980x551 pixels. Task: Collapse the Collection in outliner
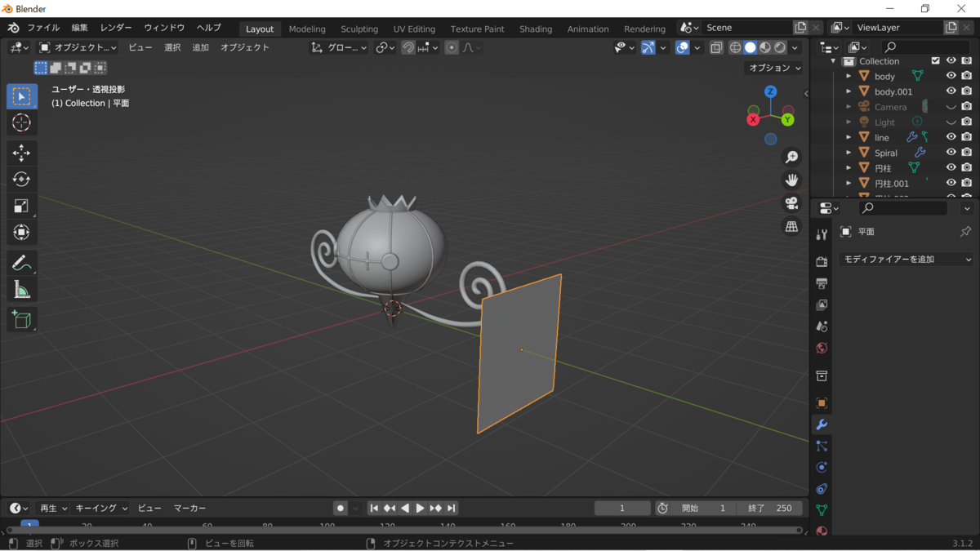tap(834, 61)
